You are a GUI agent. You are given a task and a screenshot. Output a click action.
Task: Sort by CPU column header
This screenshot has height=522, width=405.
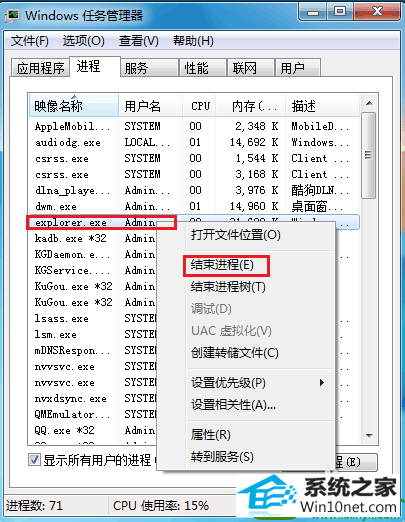199,106
